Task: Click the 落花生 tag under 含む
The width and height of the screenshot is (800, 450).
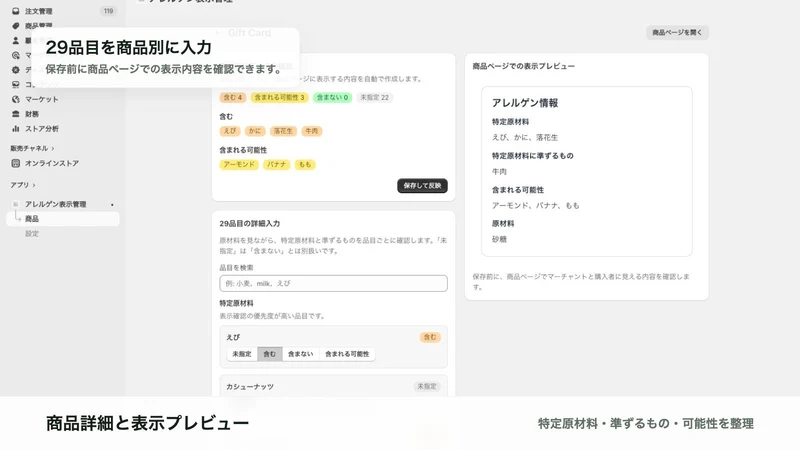Action: point(283,131)
